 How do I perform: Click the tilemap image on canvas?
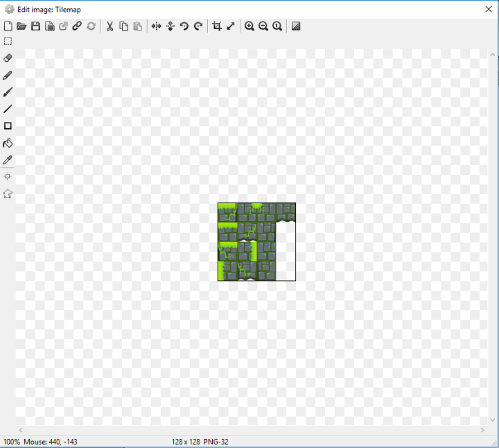257,241
